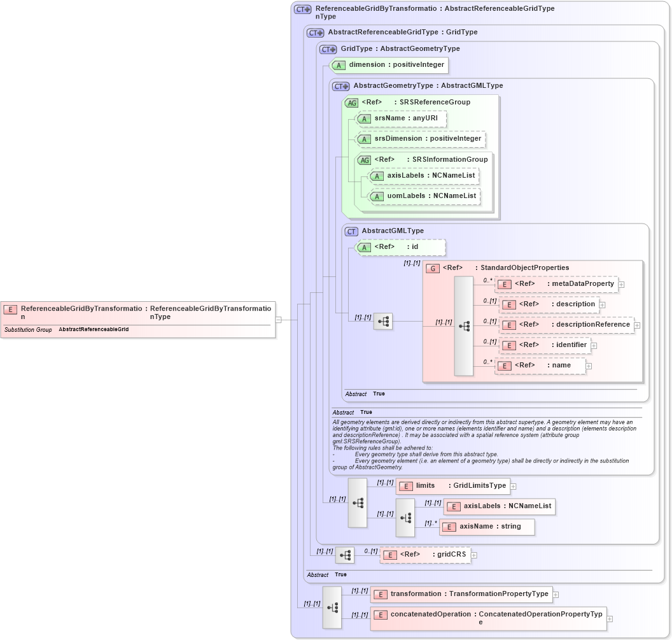Click the E icon of concatenatedOperation element
The image size is (672, 640).
click(381, 615)
